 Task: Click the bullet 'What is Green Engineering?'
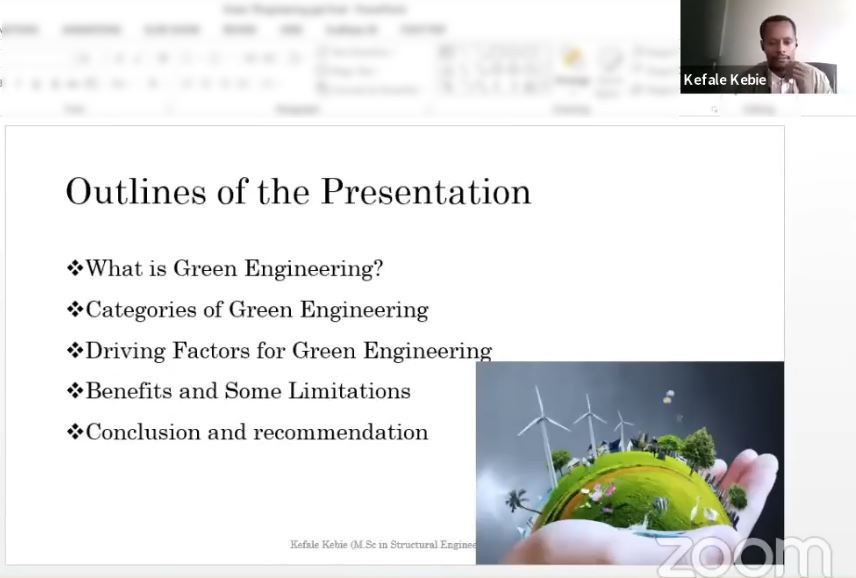225,268
